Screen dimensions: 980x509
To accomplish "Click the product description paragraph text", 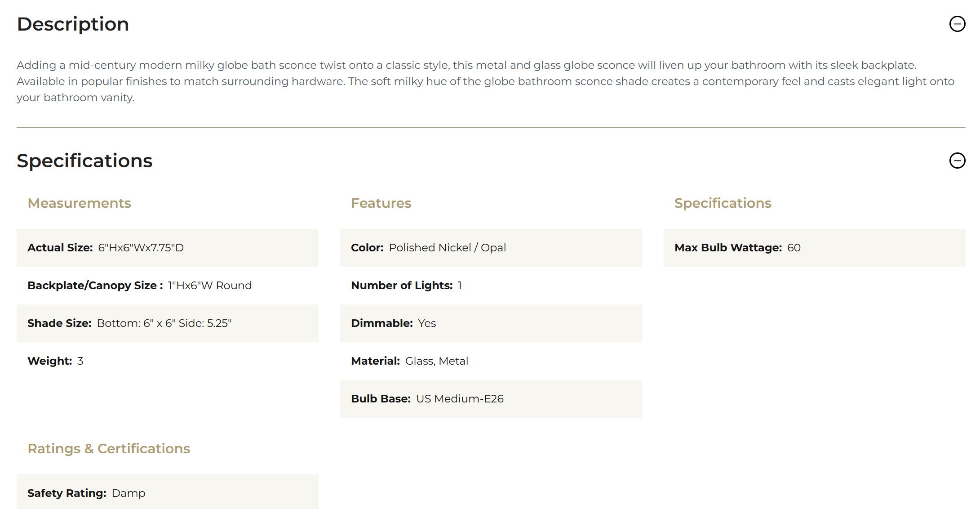I will click(485, 81).
